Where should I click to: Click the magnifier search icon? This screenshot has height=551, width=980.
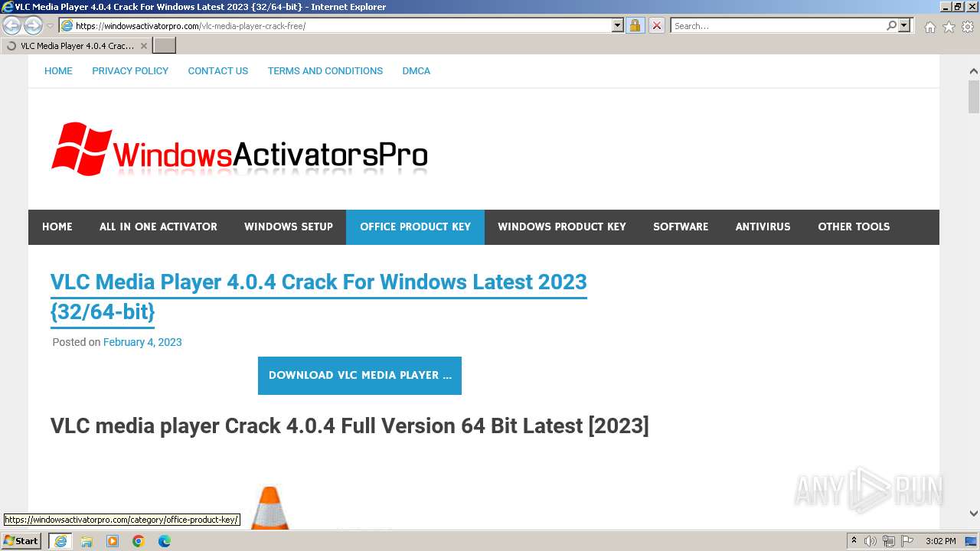click(891, 26)
